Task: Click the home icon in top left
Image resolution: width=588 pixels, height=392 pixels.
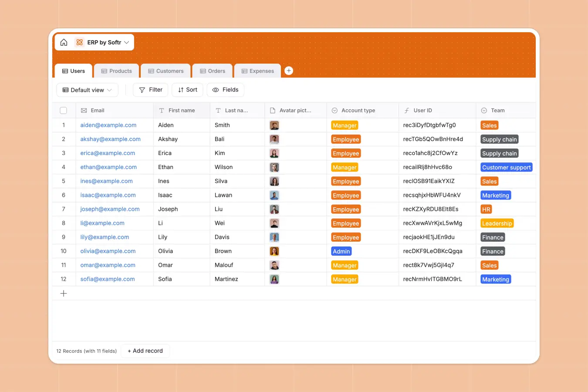Action: pyautogui.click(x=64, y=42)
